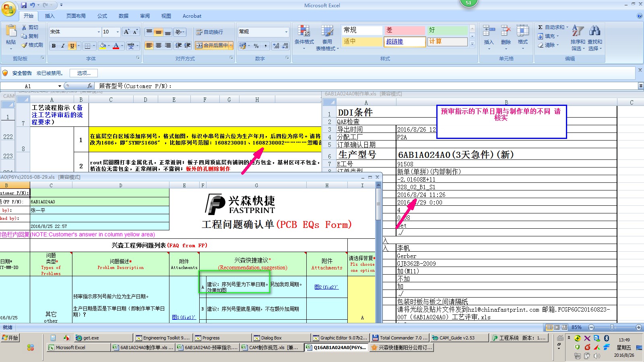Toggle Bold formatting

click(54, 46)
